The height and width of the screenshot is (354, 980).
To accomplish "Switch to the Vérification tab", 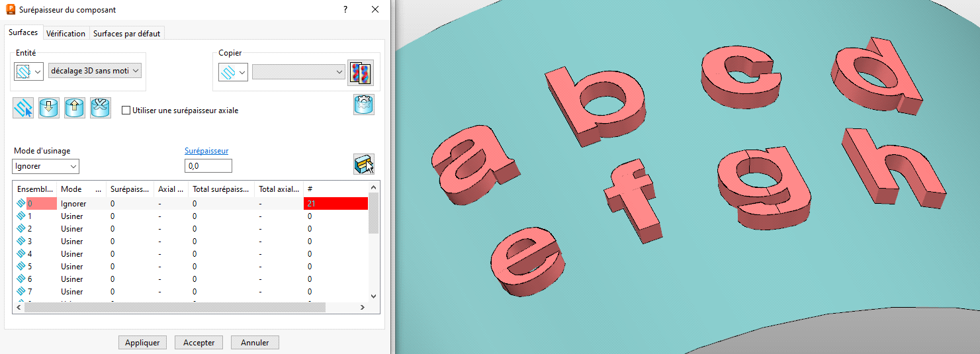I will pyautogui.click(x=66, y=34).
